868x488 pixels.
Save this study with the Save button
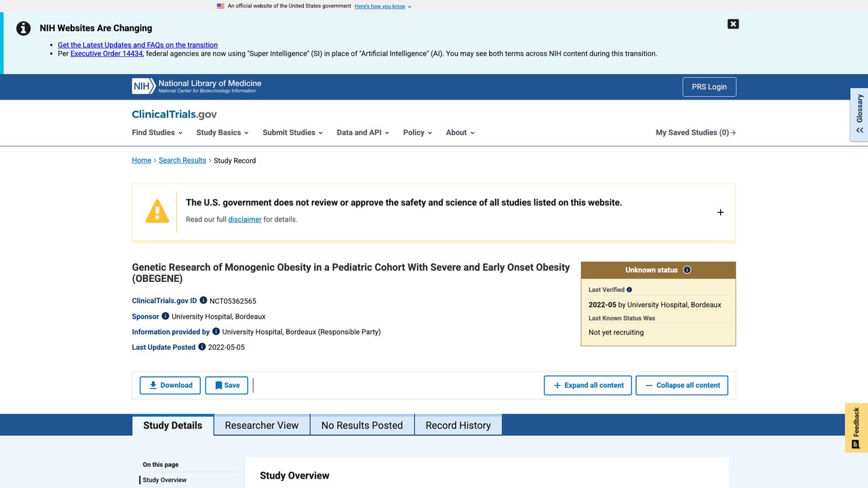(227, 385)
